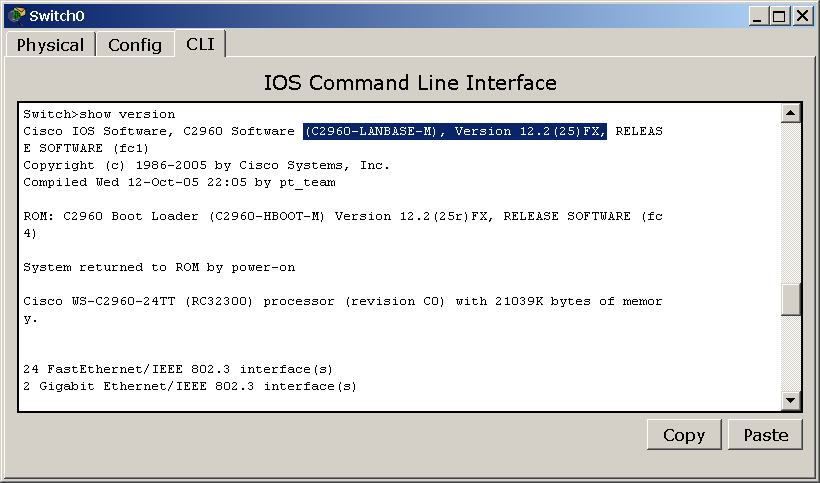820x483 pixels.
Task: Close the Switch0 window
Action: 802,16
